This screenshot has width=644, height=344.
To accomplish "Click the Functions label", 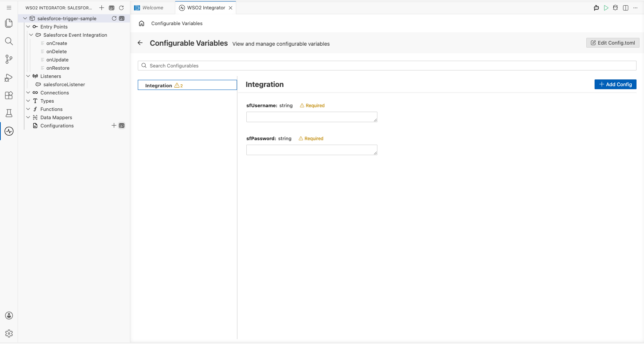I will (x=51, y=109).
